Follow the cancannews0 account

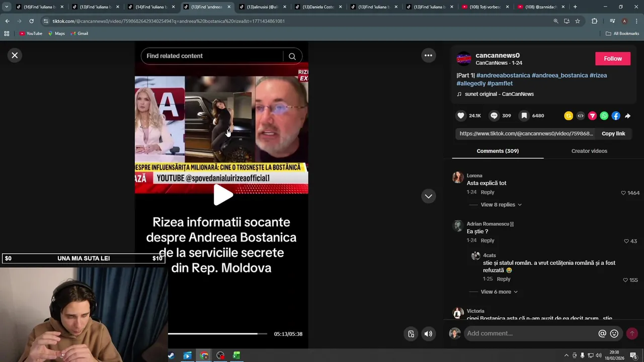pyautogui.click(x=613, y=59)
